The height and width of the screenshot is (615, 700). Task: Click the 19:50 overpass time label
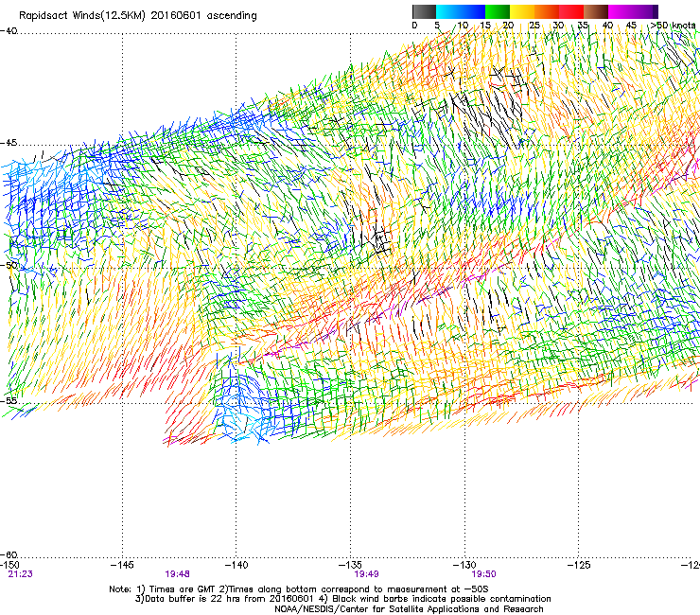484,574
